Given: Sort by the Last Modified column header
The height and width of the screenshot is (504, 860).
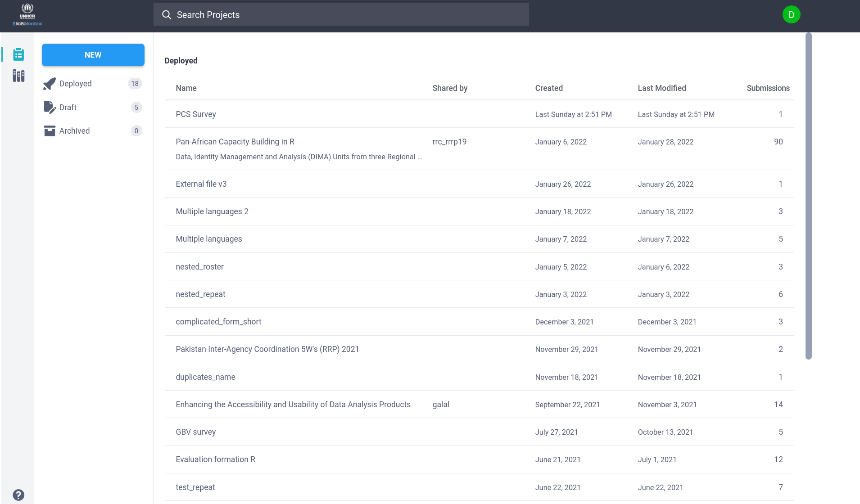Looking at the screenshot, I should [662, 88].
